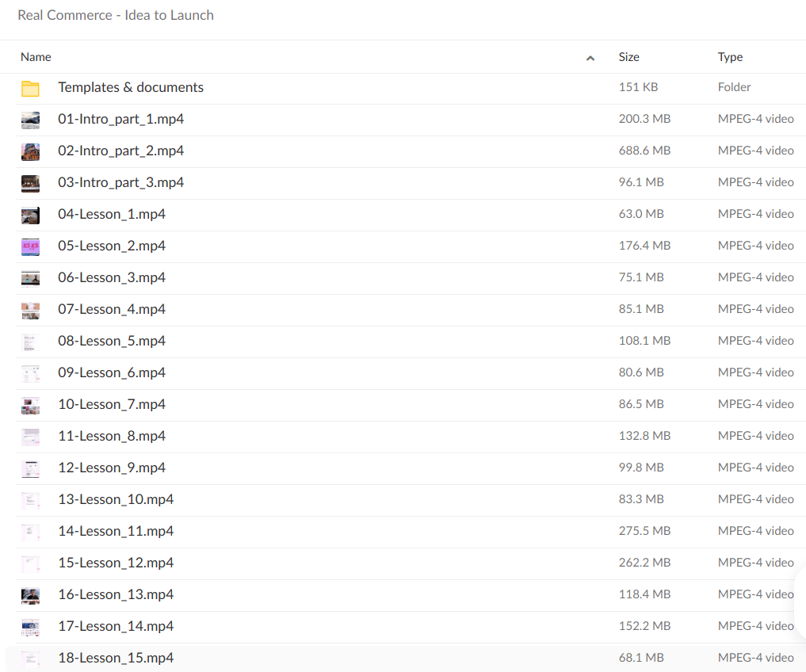Select the preview icon of 05-Lesson_2.mp4

coord(30,246)
